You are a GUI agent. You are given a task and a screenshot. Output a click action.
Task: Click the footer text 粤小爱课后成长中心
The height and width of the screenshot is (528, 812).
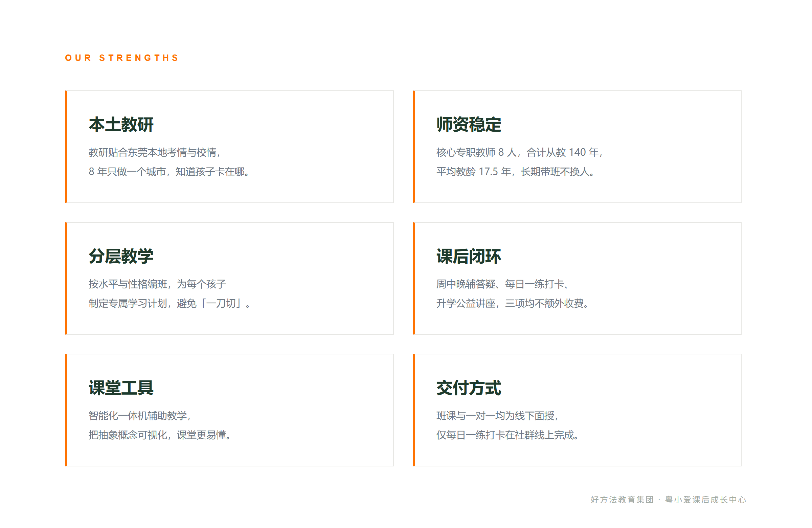tap(705, 500)
